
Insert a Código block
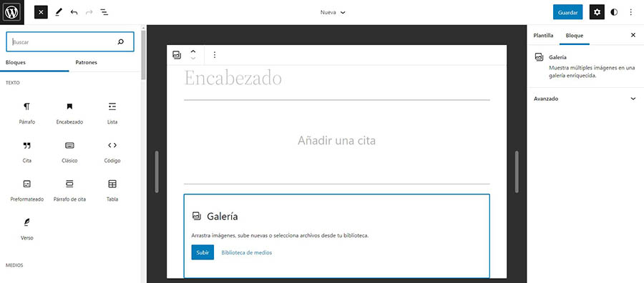tap(112, 152)
